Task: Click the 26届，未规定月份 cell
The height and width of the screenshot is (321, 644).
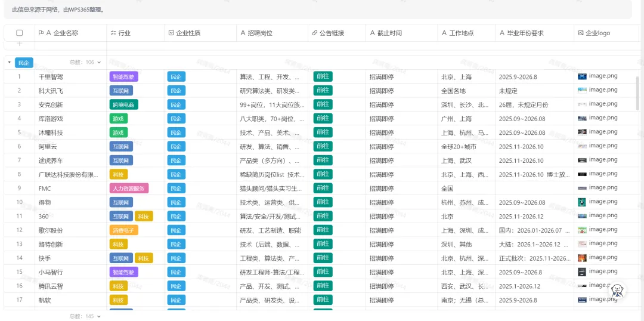Action: point(534,104)
